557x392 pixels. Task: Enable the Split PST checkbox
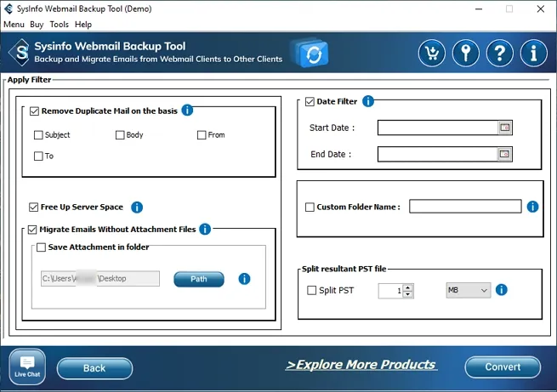tap(311, 291)
